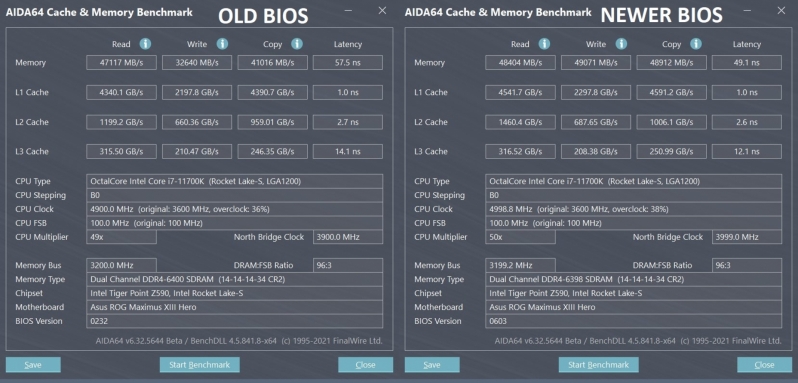Close button at bottom of OLD BIOS window
Viewport: 798px width, 383px height.
point(365,365)
